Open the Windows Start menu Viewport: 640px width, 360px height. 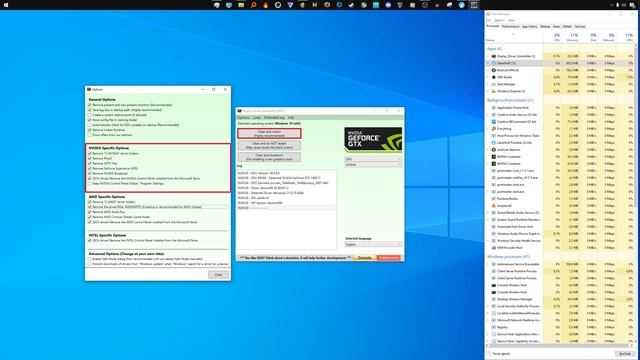pyautogui.click(x=6, y=5)
